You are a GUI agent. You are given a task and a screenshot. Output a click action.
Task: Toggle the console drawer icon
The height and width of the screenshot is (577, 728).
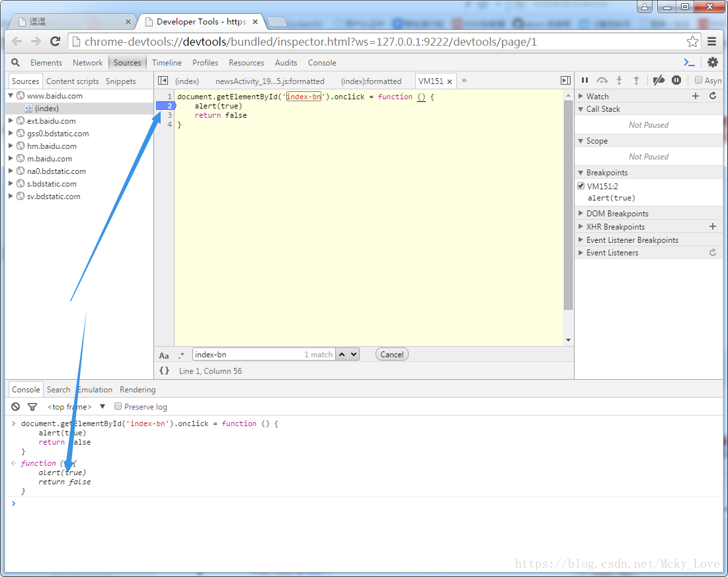point(690,62)
